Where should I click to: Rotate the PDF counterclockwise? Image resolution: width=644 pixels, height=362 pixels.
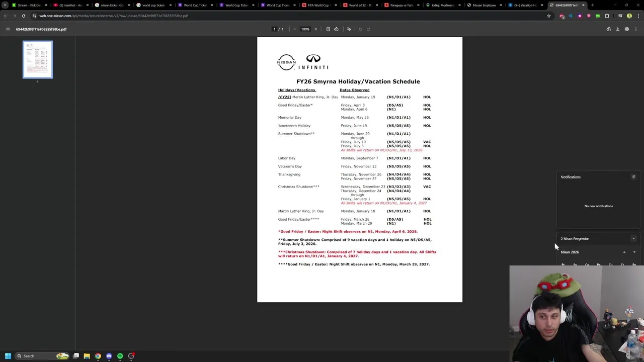[x=336, y=29]
